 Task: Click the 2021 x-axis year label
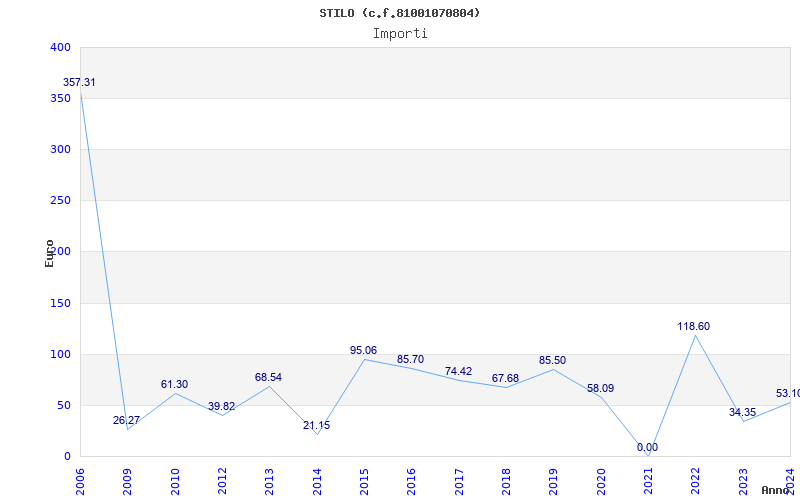648,481
